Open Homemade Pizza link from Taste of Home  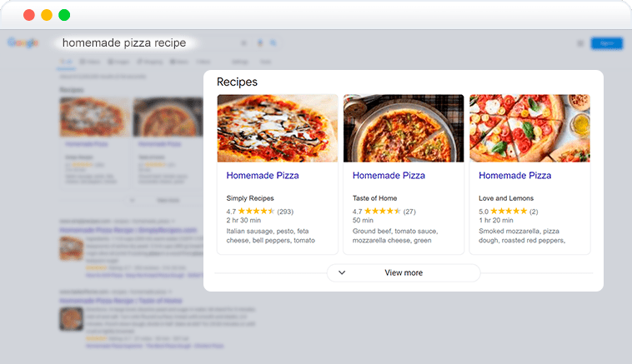point(389,176)
